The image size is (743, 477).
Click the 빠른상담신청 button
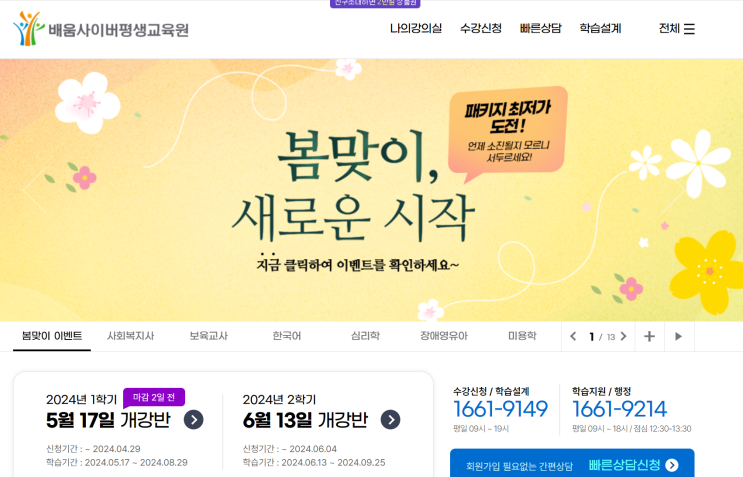coord(572,465)
